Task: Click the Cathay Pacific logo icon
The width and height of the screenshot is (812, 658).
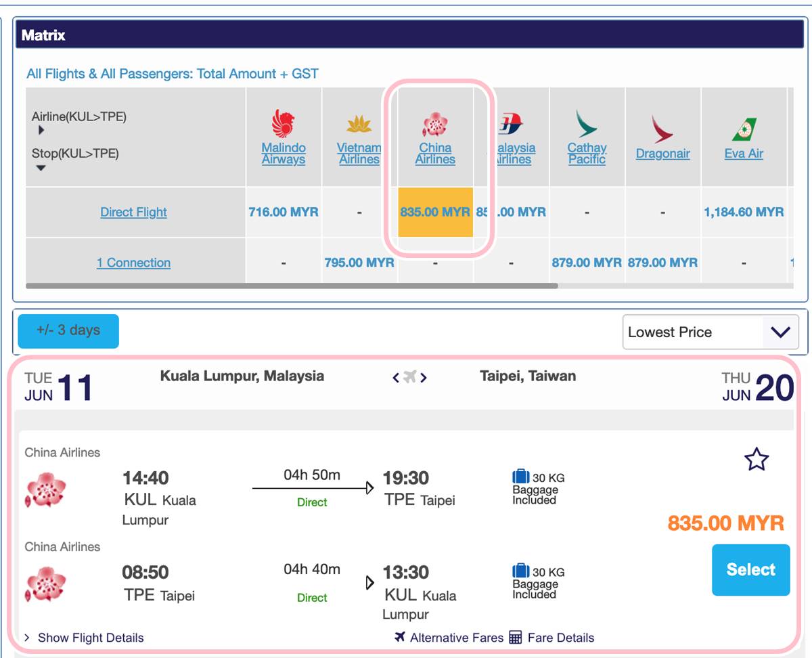Action: click(587, 125)
